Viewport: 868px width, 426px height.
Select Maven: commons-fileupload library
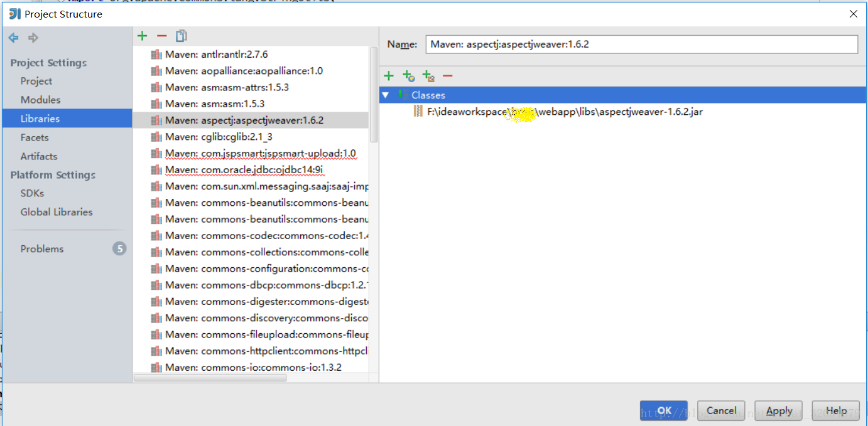[267, 334]
